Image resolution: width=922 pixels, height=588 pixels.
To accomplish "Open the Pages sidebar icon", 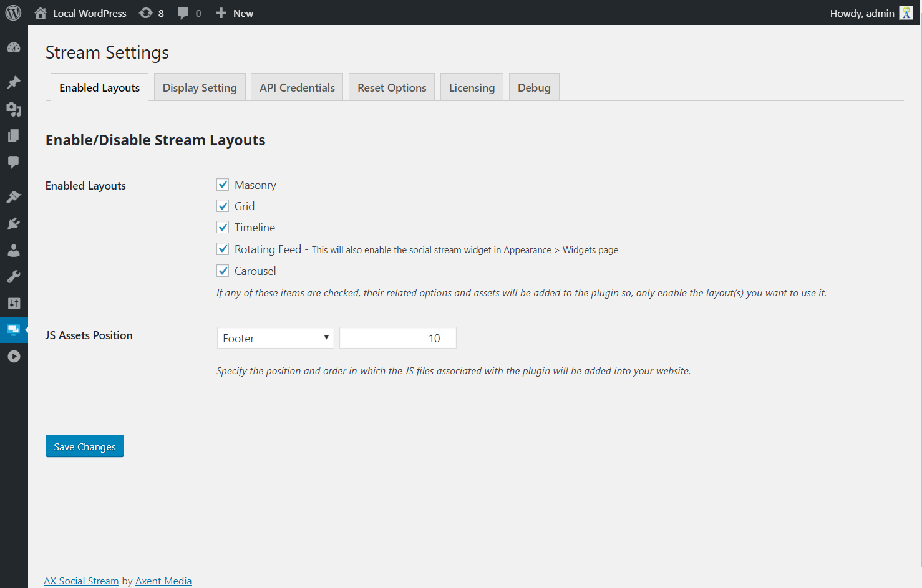I will click(x=14, y=136).
